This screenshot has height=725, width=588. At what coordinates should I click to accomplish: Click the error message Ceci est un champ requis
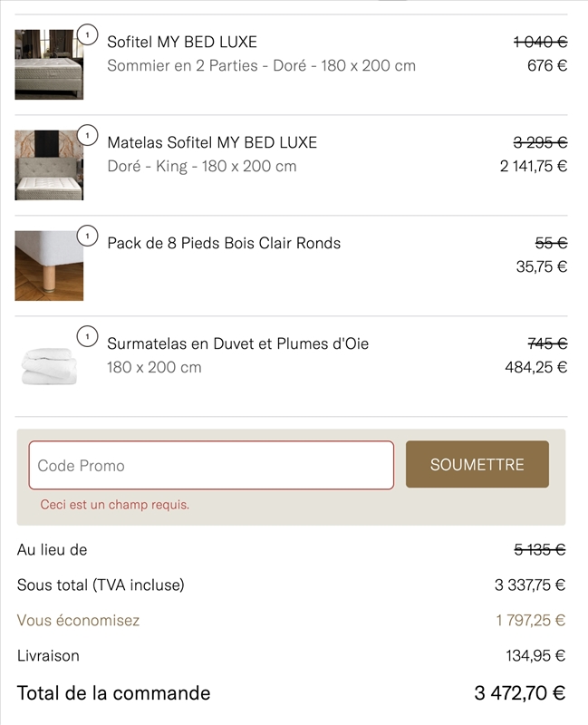click(116, 505)
